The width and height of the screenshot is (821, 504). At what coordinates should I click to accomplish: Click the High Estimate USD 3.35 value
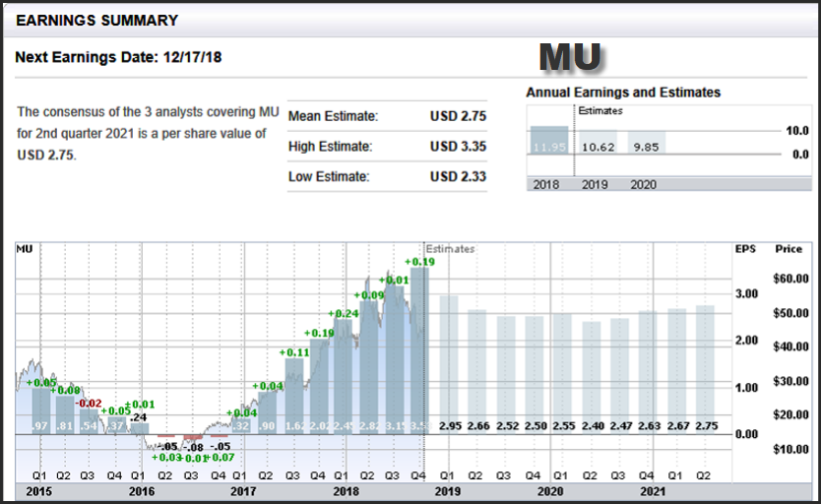[458, 147]
